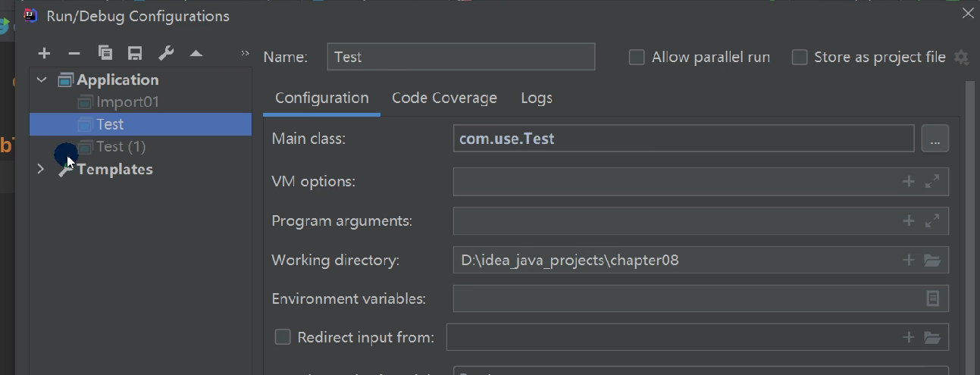Expand the VM options field
Image resolution: width=980 pixels, height=375 pixels.
point(932,182)
